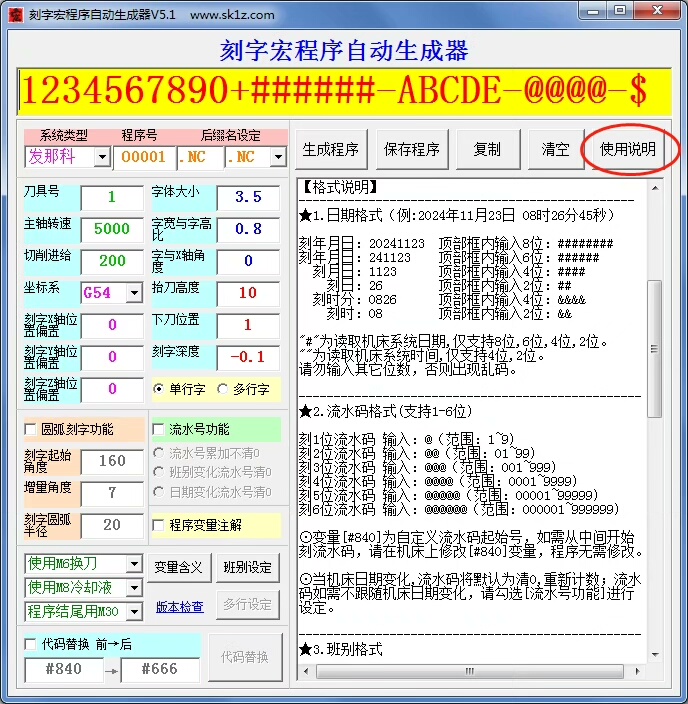Image resolution: width=688 pixels, height=704 pixels.
Task: Click the 复制 button
Action: (488, 150)
